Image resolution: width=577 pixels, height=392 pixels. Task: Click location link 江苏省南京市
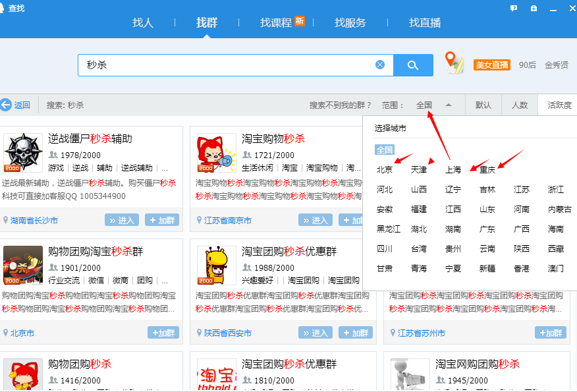click(228, 221)
